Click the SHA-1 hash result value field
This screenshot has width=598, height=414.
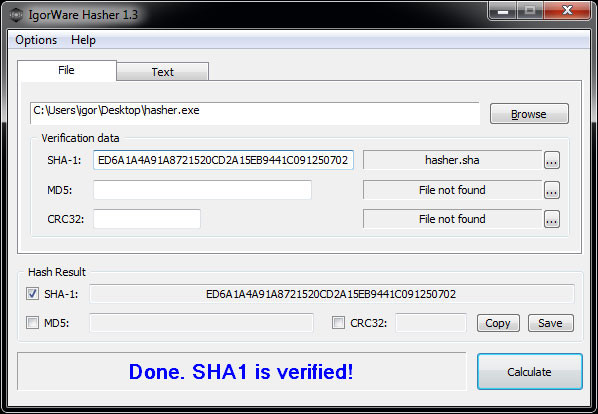tap(331, 294)
